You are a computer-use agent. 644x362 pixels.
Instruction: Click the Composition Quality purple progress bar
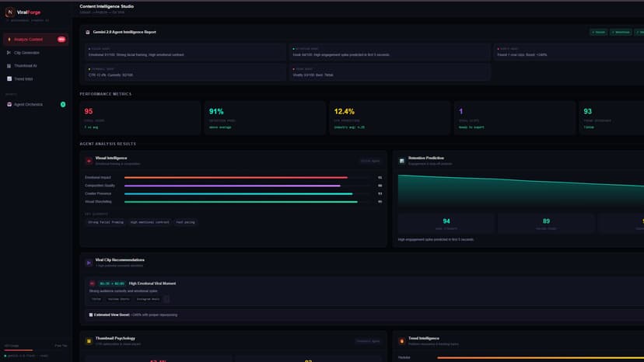coord(233,186)
